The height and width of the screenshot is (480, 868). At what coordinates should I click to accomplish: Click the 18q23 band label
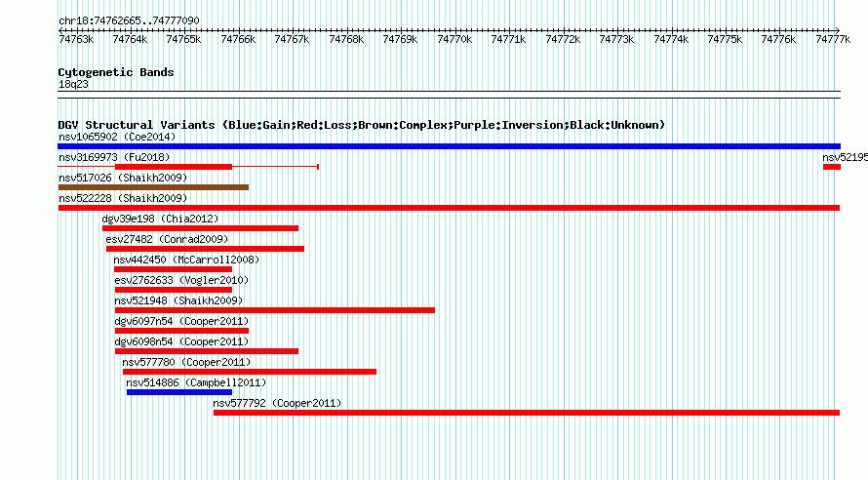point(73,85)
